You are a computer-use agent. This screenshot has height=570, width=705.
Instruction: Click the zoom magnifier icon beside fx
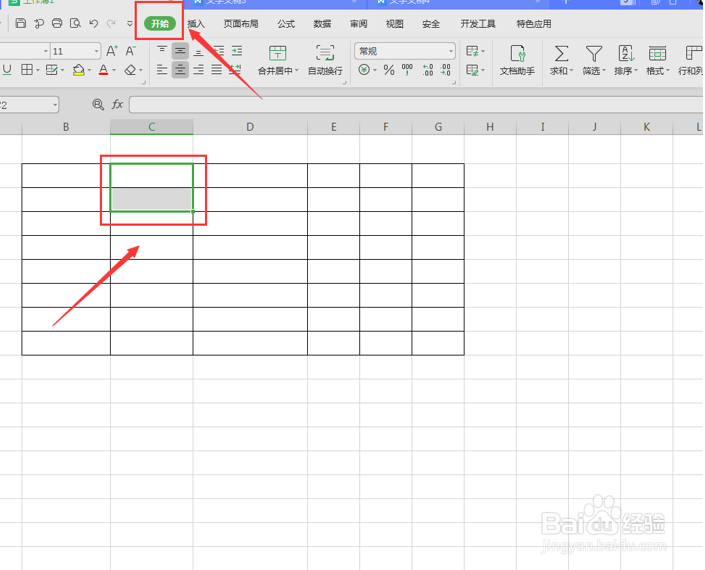click(x=98, y=105)
